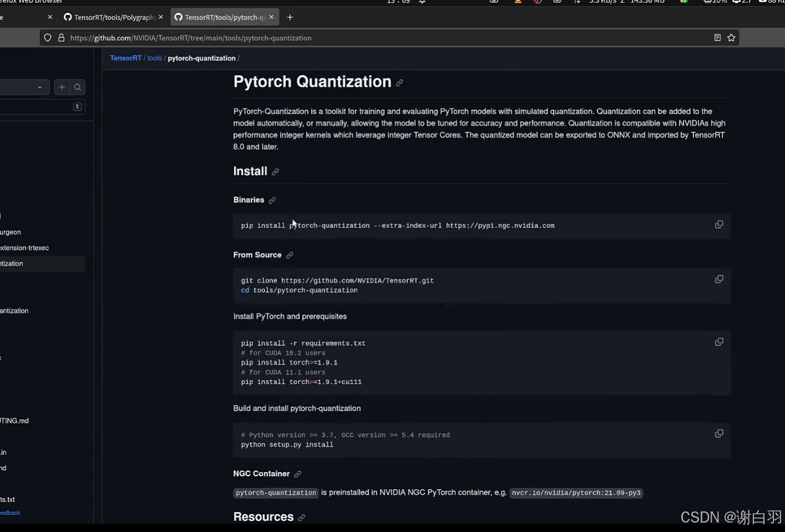This screenshot has height=532, width=785.
Task: Go to TensorRT in the breadcrumb
Action: click(x=126, y=58)
